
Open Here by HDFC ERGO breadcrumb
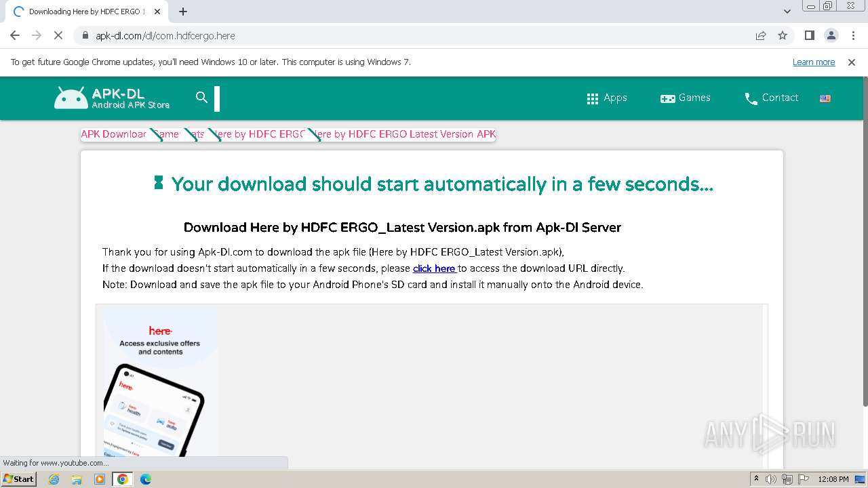tap(260, 134)
